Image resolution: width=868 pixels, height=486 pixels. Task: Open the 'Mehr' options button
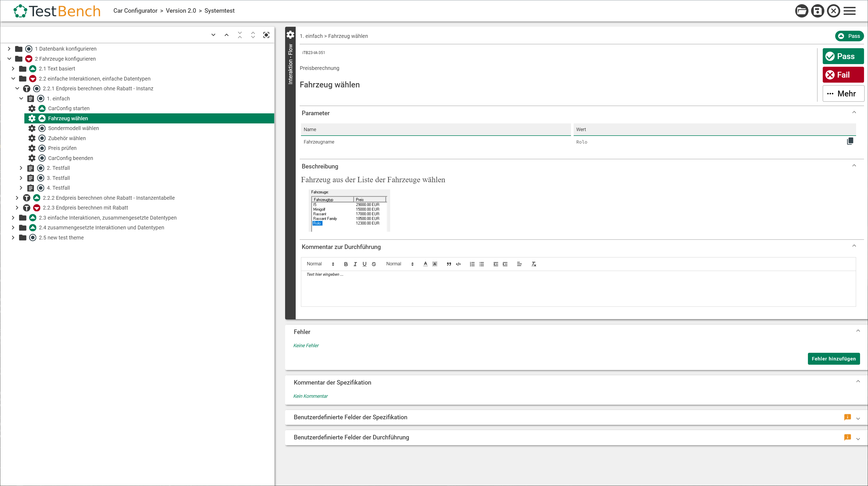[x=843, y=93]
